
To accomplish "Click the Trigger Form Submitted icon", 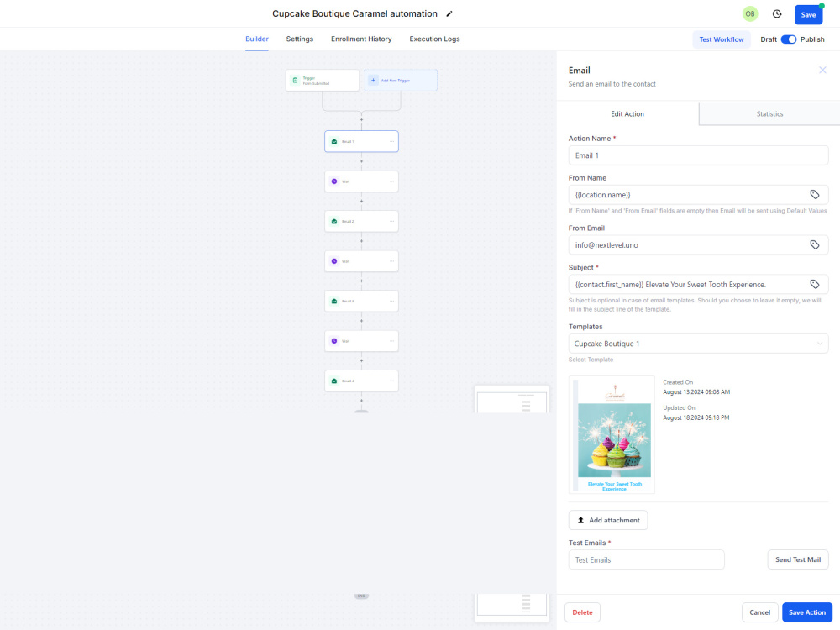I will click(x=295, y=81).
